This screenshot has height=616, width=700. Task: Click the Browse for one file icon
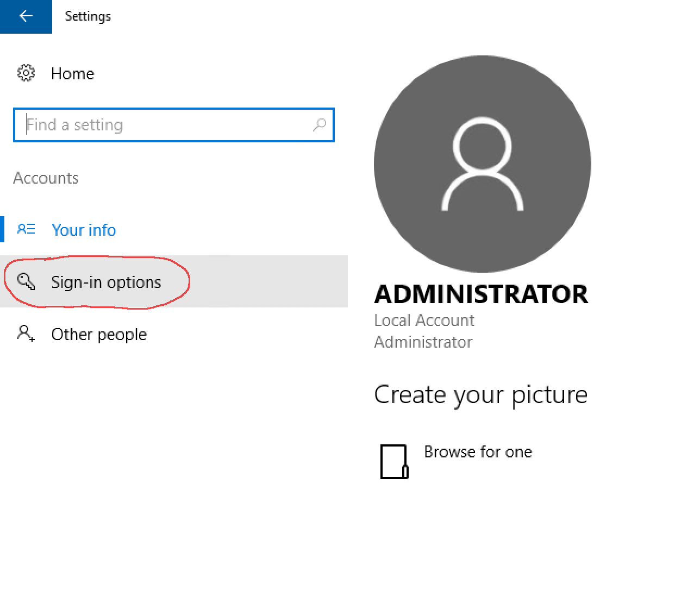[x=394, y=462]
